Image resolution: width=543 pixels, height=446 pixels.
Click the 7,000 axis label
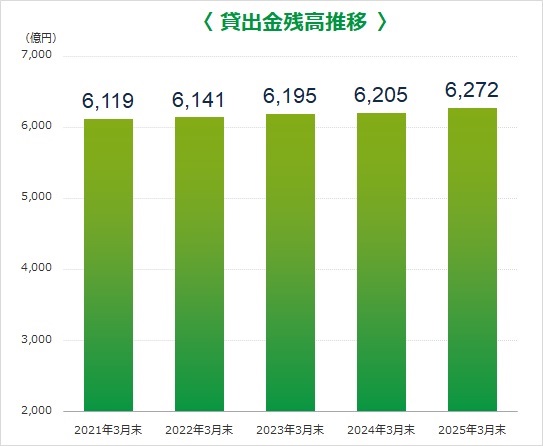(36, 55)
